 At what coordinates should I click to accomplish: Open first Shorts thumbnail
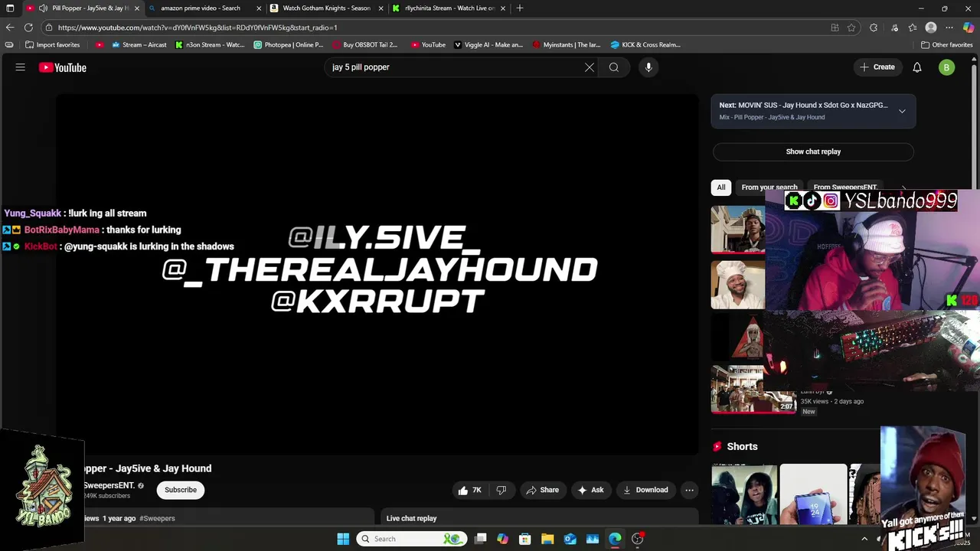point(744,494)
